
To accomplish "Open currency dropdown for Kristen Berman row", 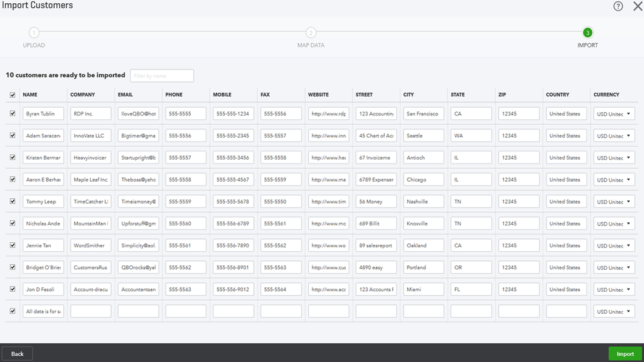I will pyautogui.click(x=614, y=158).
